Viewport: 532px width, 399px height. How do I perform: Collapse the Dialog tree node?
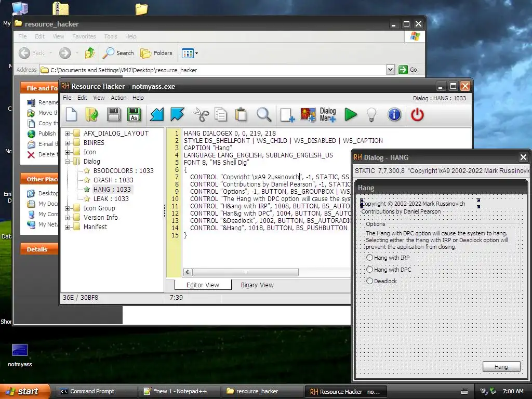(67, 162)
